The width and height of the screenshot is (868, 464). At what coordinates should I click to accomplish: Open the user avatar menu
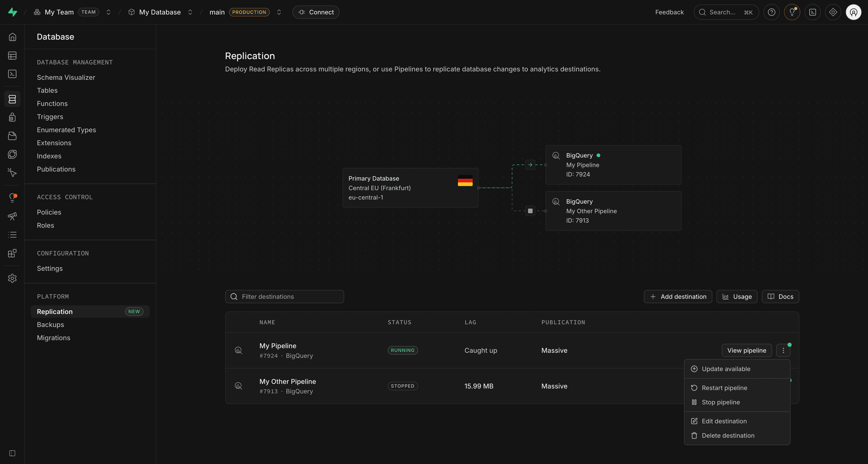tap(854, 12)
